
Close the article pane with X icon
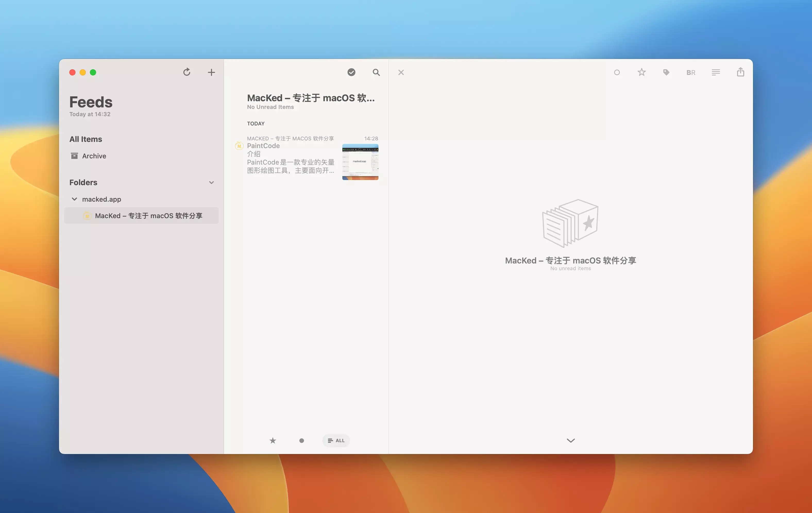pos(401,72)
